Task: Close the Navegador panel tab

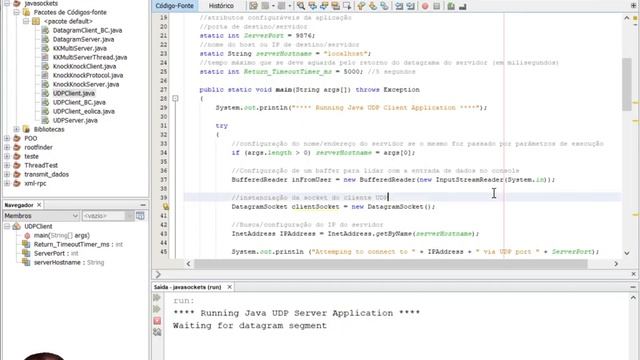Action: point(39,204)
